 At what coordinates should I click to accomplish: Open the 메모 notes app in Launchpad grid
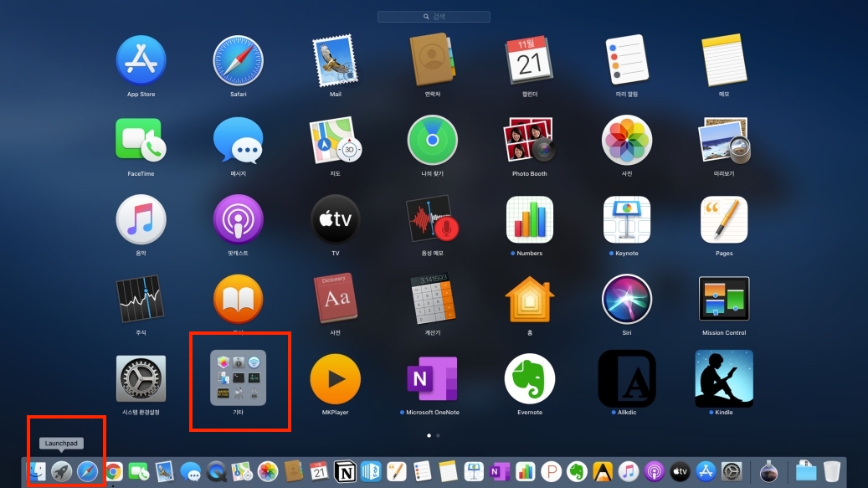(x=724, y=61)
